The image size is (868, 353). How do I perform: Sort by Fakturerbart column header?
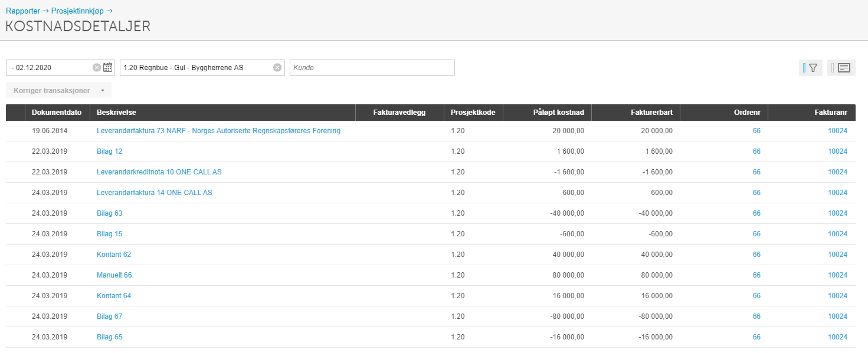[x=636, y=113]
